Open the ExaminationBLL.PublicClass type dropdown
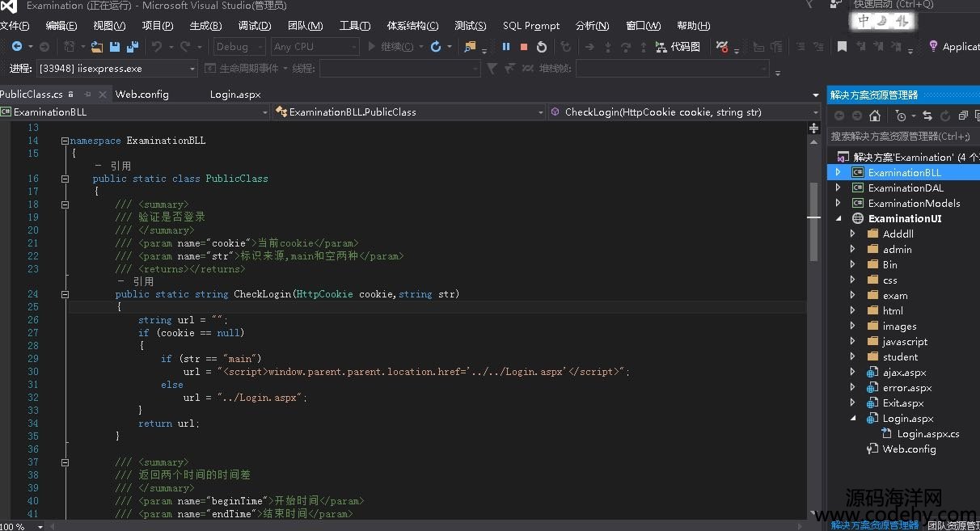Image resolution: width=980 pixels, height=531 pixels. point(409,112)
